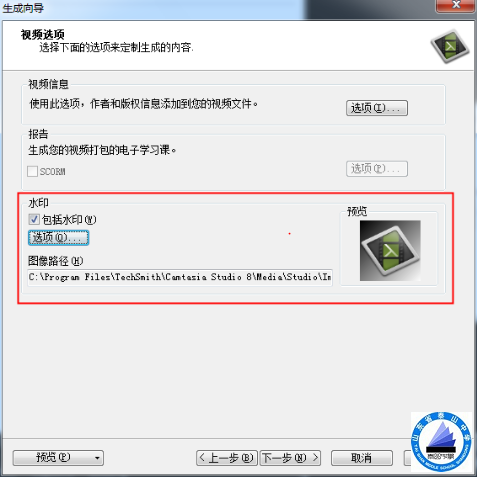477x477 pixels.
Task: Disable the 包括水印(W) checkbox
Action: click(34, 220)
